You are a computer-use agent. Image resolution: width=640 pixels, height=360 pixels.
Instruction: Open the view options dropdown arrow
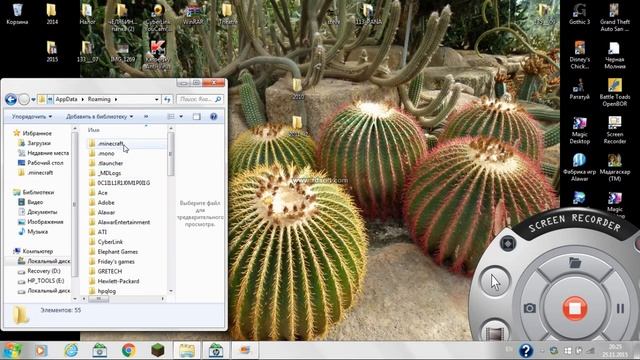[181, 117]
